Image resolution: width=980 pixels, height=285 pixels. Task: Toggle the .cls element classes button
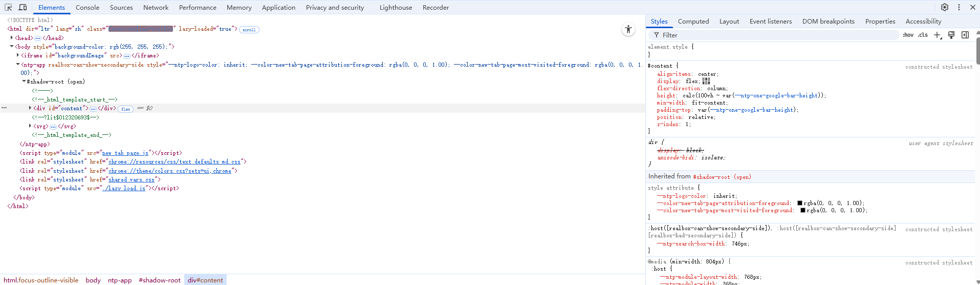pyautogui.click(x=923, y=35)
